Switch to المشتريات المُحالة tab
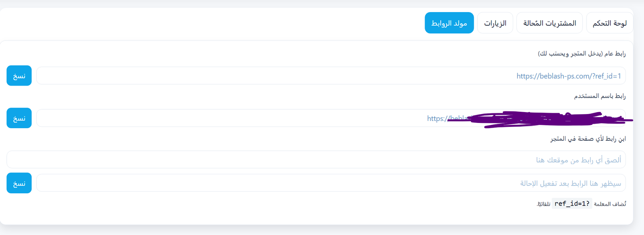Screen dimensions: 644x235 (x=549, y=23)
